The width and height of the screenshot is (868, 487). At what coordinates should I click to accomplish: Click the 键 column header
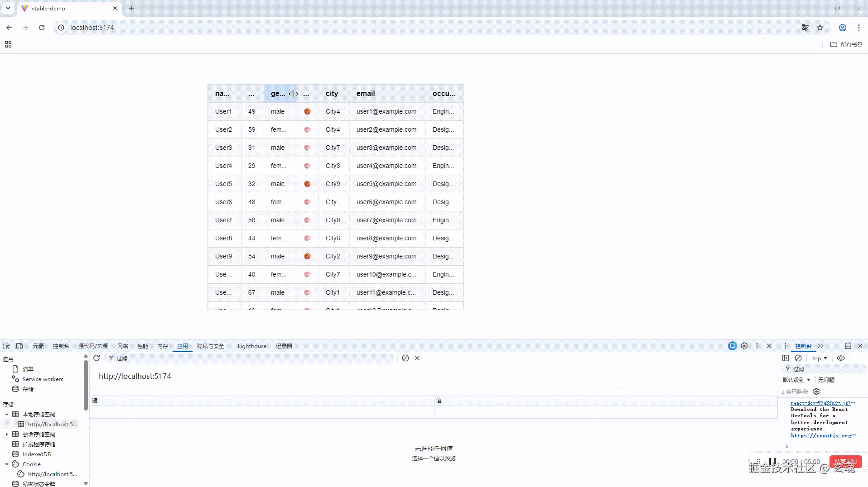click(262, 400)
